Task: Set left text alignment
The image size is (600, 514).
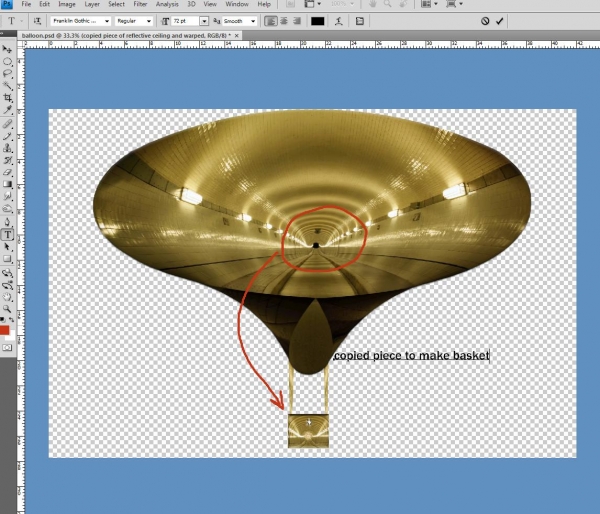Action: (271, 21)
